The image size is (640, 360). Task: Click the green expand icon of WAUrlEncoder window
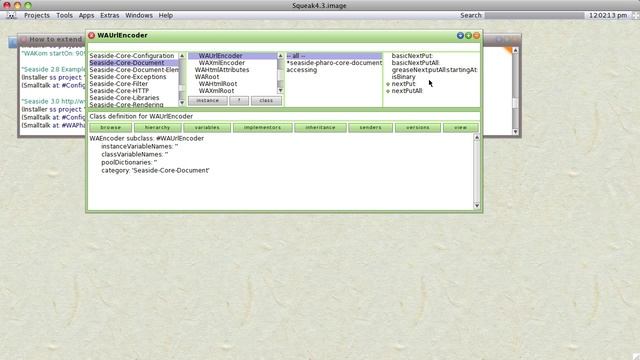(x=468, y=36)
